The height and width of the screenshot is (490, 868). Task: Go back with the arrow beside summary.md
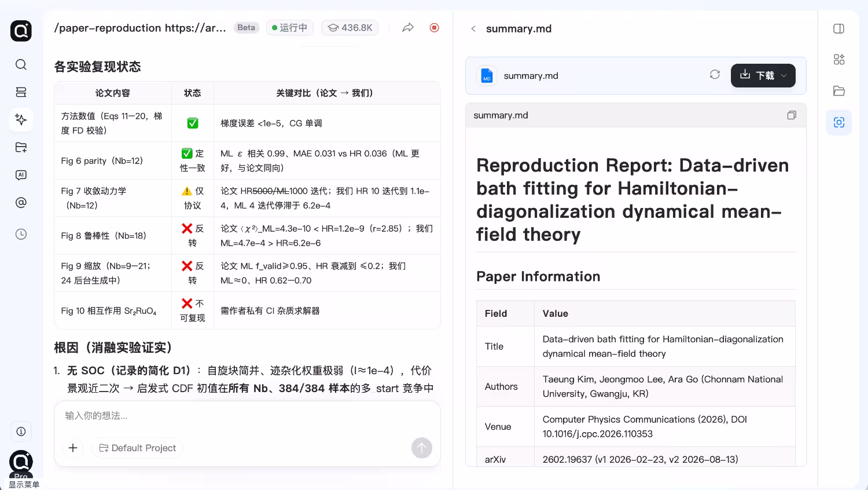pos(473,28)
